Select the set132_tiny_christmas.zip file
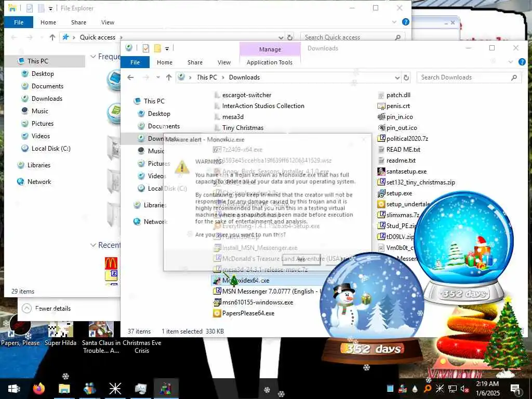This screenshot has height=399, width=532. (x=416, y=182)
